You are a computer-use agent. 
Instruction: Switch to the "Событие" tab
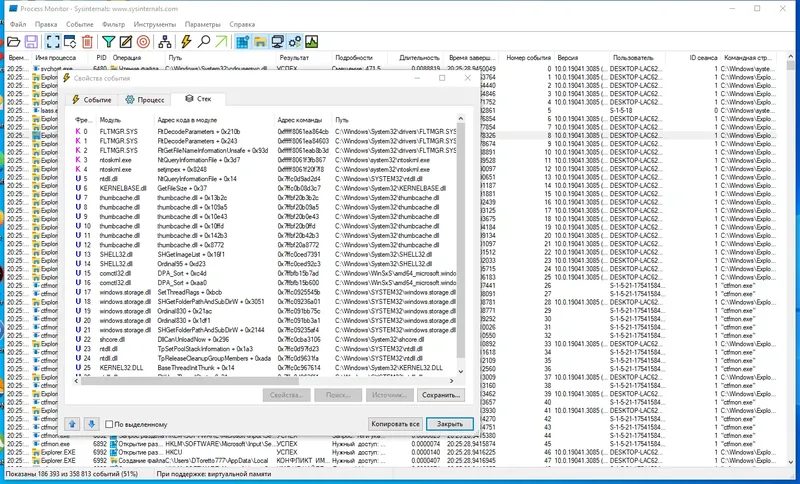pos(92,100)
